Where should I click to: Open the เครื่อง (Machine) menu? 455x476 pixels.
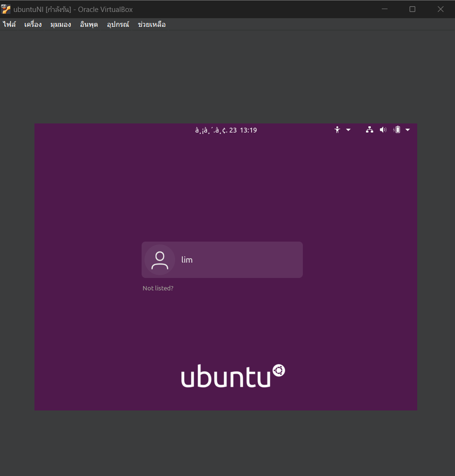[x=33, y=24]
